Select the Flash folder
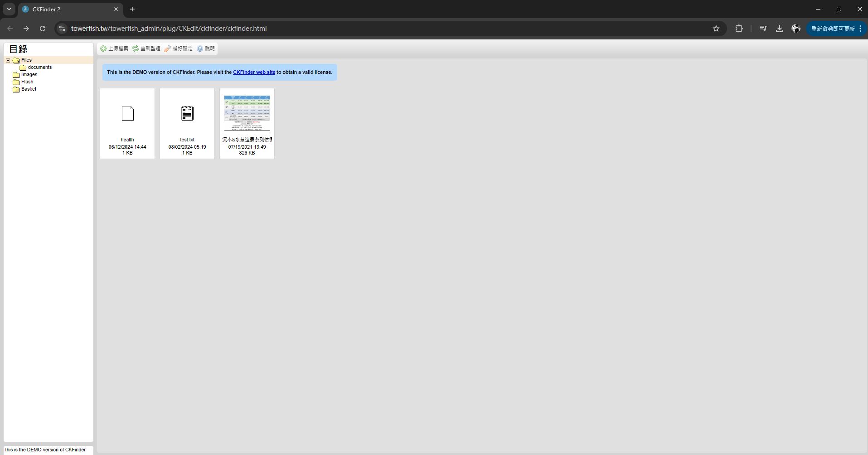The height and width of the screenshot is (455, 868). [27, 82]
